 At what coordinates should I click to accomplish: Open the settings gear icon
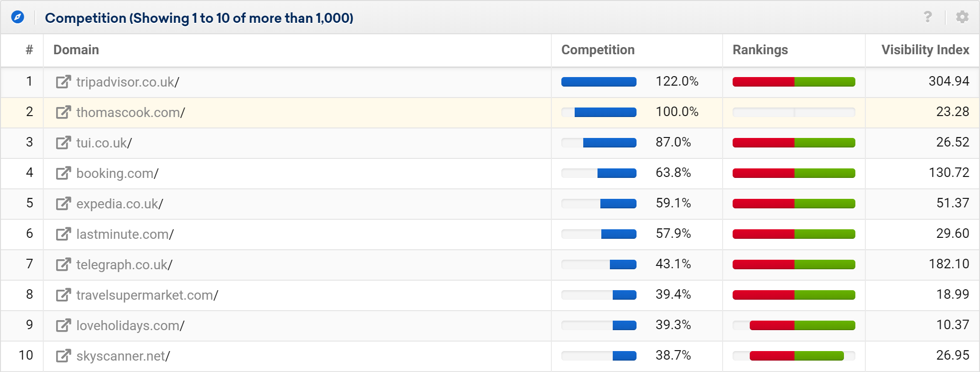pyautogui.click(x=962, y=18)
